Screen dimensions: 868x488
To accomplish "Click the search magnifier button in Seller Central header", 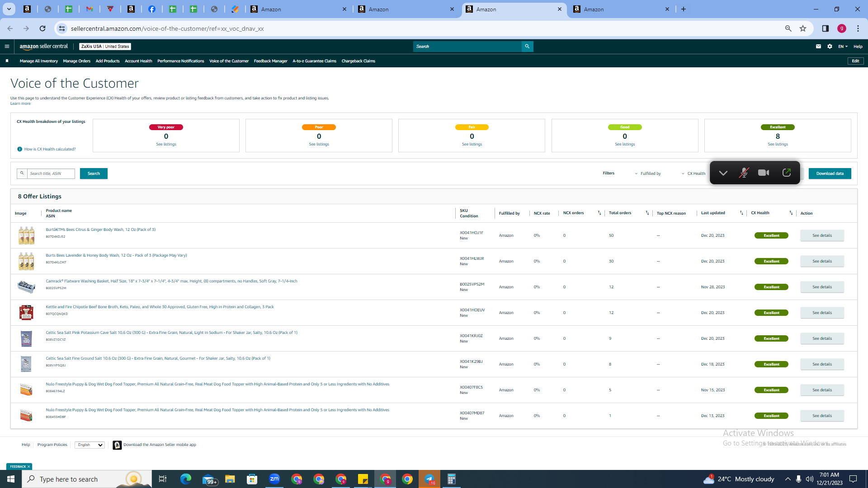I will point(527,46).
